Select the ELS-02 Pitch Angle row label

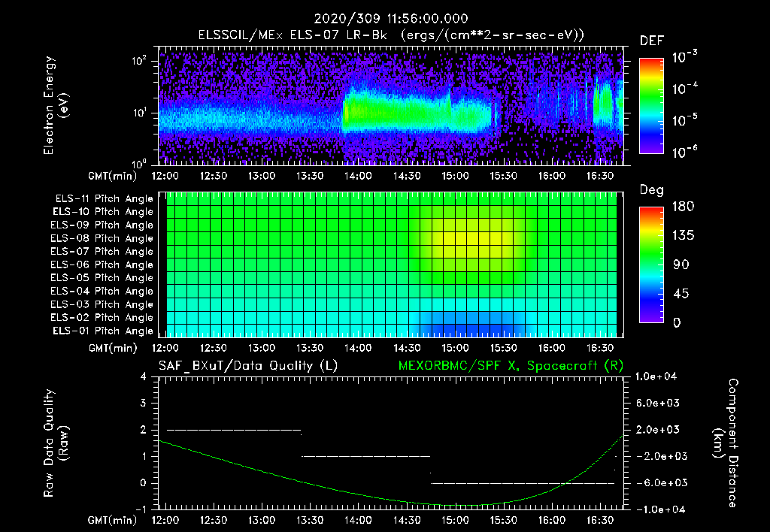click(x=102, y=318)
